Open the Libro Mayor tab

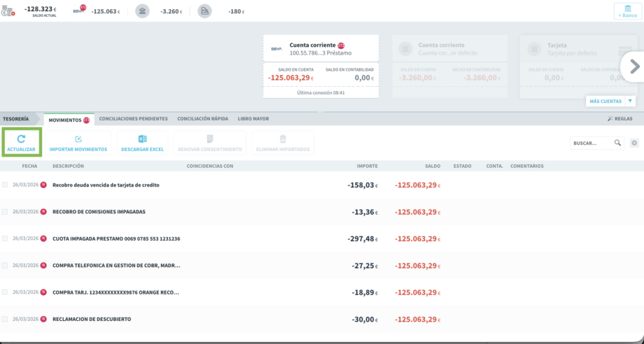point(253,119)
